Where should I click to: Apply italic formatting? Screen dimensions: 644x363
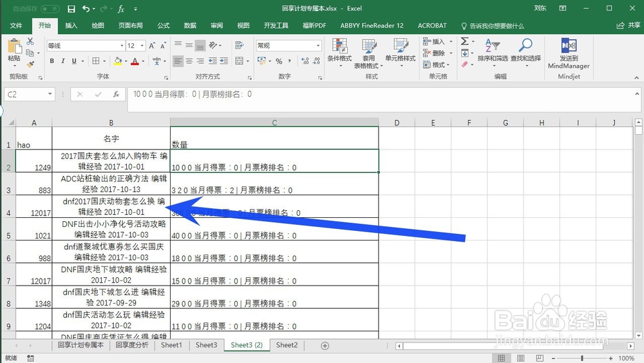coord(63,61)
